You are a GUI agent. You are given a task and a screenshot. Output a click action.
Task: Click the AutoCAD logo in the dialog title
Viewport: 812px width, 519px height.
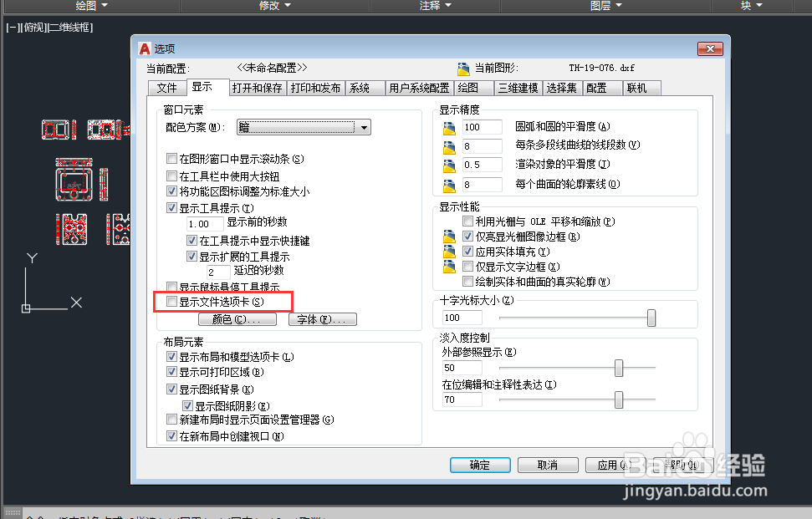(145, 48)
